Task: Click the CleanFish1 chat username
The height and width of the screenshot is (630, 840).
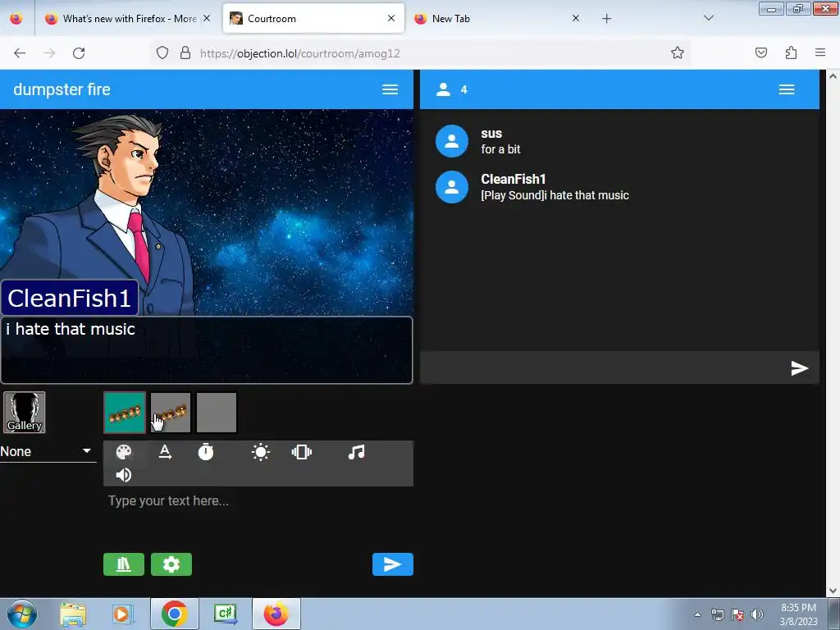Action: tap(514, 179)
